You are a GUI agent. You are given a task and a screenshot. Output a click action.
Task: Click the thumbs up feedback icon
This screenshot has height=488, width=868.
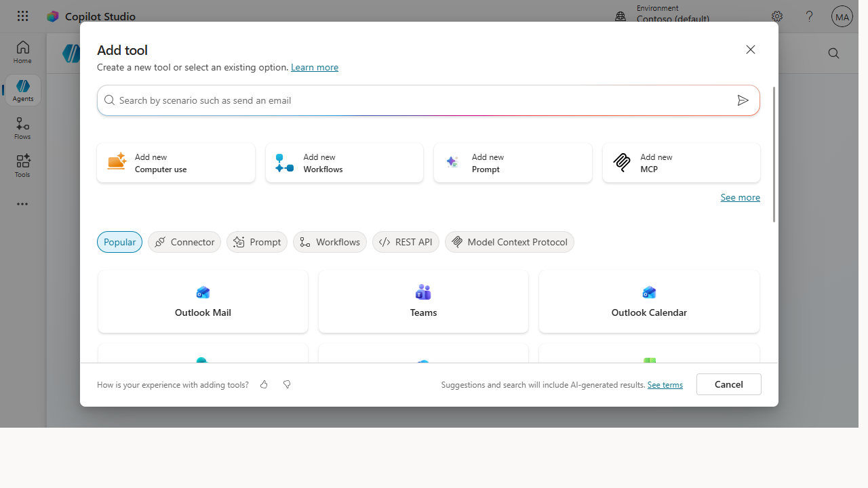[264, 384]
